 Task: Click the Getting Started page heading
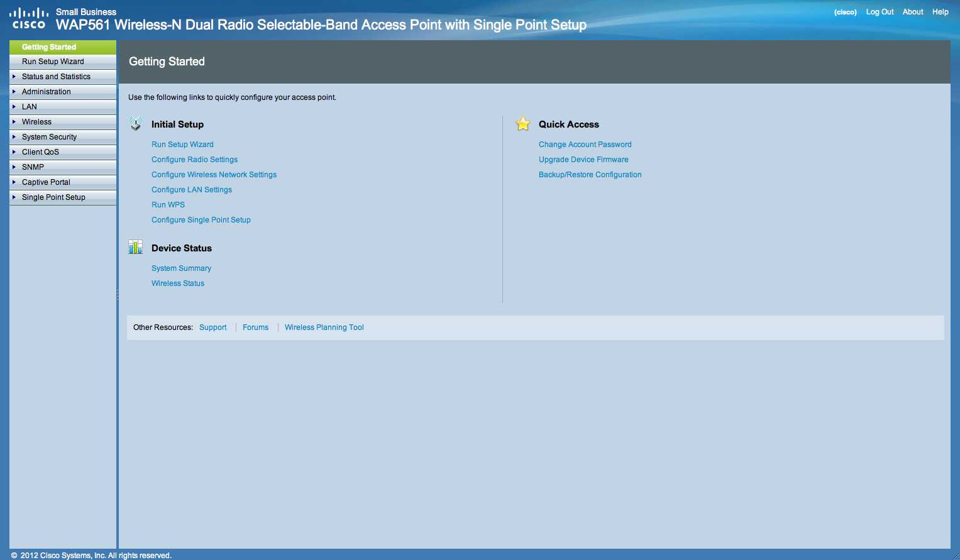pos(167,62)
